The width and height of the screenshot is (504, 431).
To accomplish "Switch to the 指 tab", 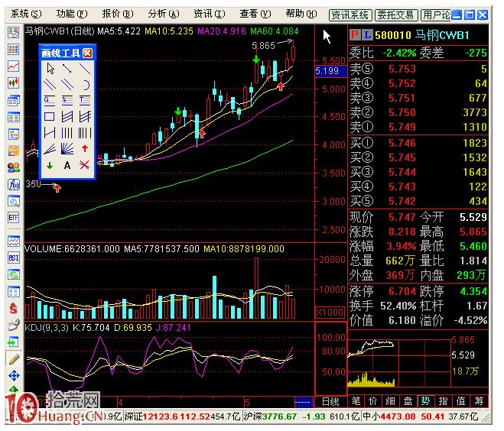I will point(444,400).
